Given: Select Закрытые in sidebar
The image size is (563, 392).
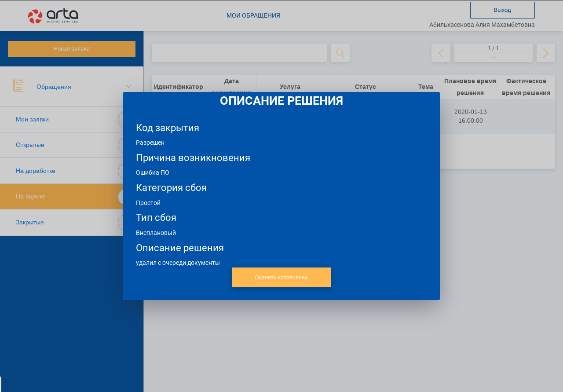Looking at the screenshot, I should (x=72, y=222).
